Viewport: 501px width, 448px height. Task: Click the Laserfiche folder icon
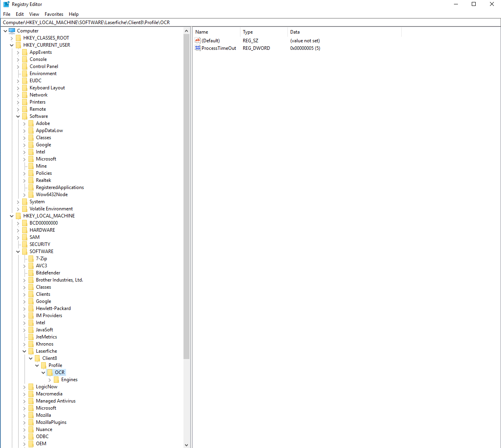pyautogui.click(x=31, y=351)
